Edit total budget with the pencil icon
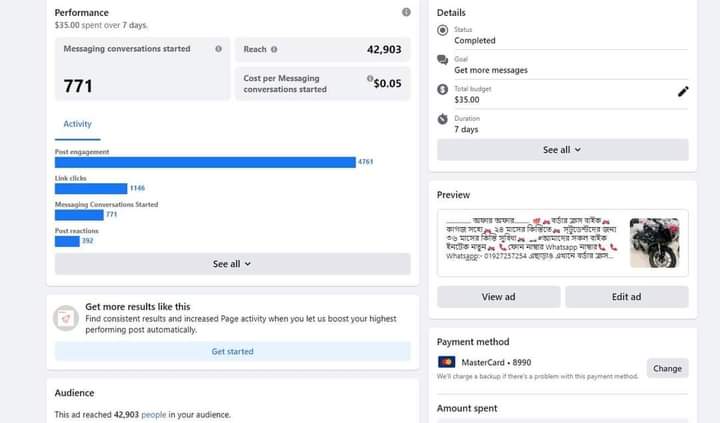Screen dimensions: 720x423 click(x=683, y=91)
